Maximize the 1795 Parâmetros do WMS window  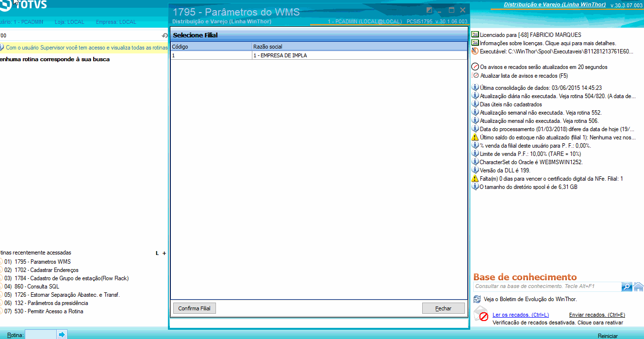[451, 10]
